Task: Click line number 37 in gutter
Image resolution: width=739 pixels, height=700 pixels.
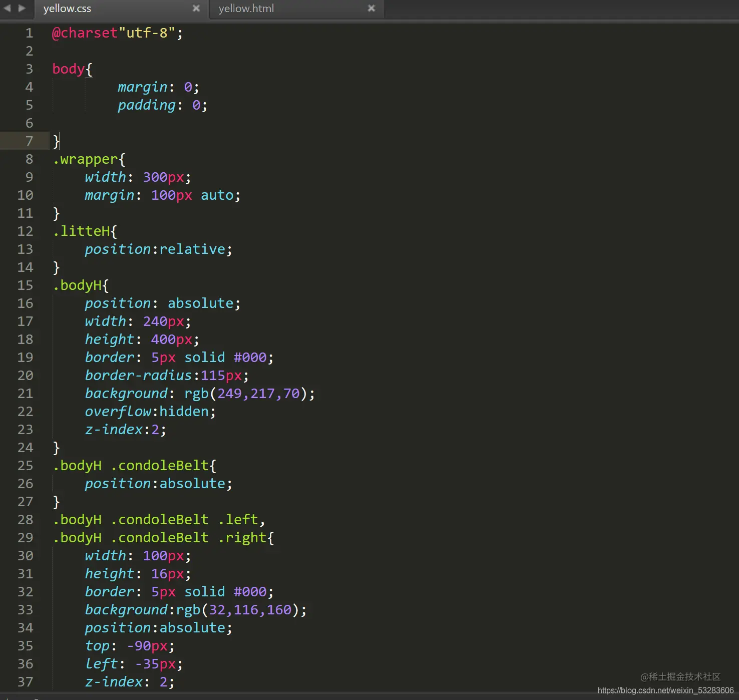Action: 25,682
